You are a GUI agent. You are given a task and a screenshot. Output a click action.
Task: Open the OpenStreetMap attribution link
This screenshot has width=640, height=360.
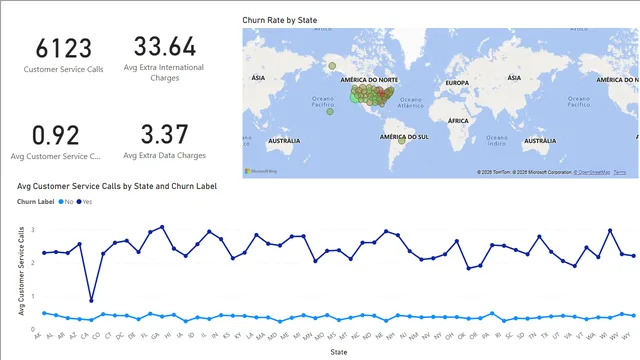591,172
